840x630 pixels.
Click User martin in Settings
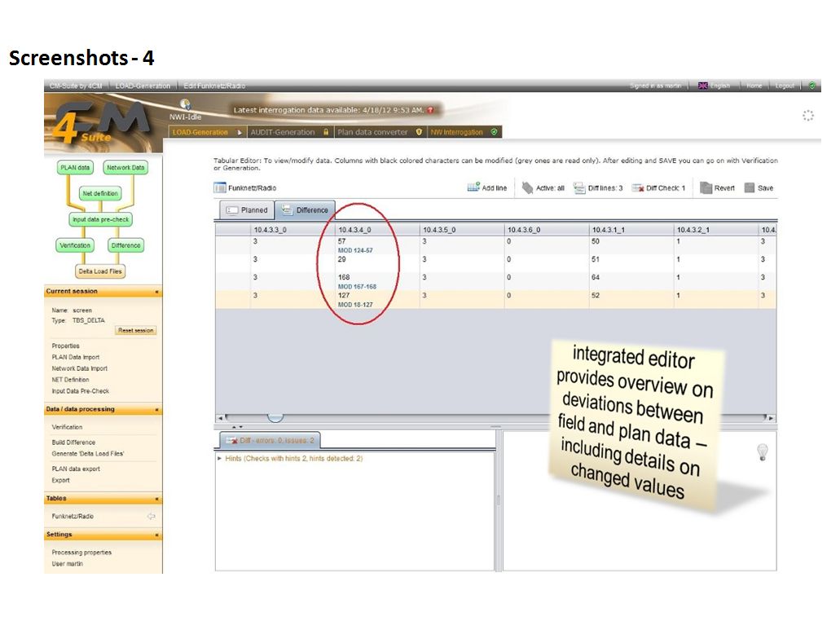click(67, 563)
